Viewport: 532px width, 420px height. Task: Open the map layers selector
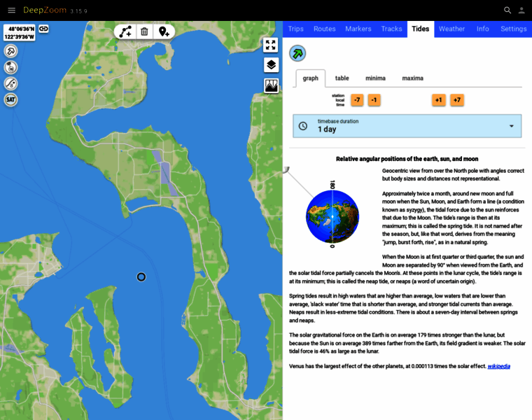coord(271,64)
